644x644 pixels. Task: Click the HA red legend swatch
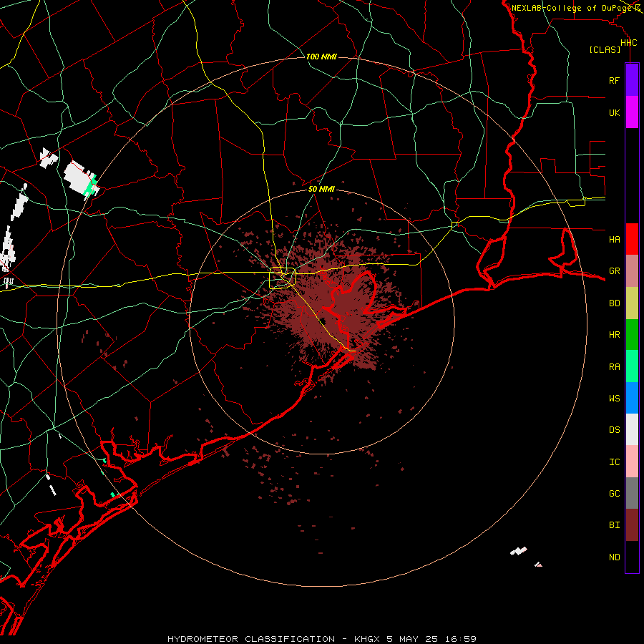pyautogui.click(x=632, y=239)
